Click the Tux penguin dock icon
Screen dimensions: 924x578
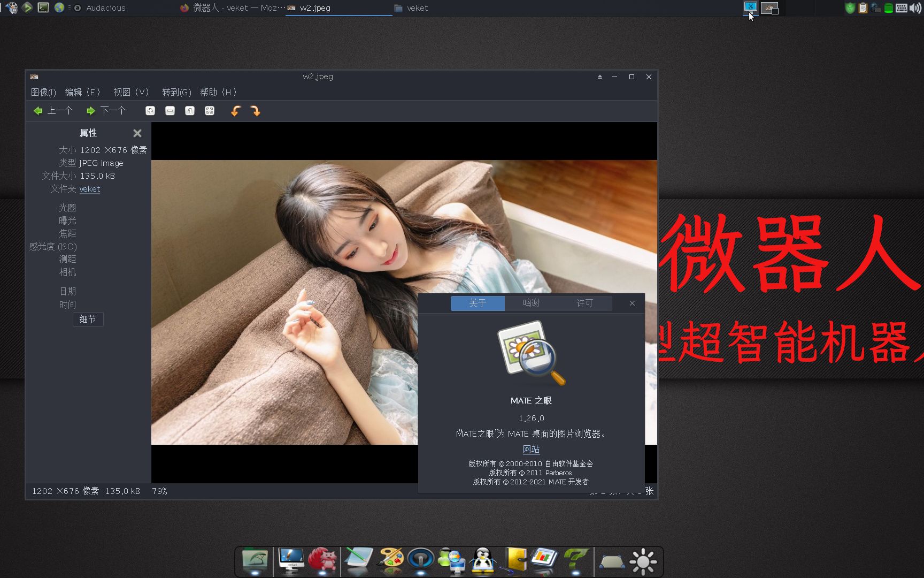coord(483,561)
